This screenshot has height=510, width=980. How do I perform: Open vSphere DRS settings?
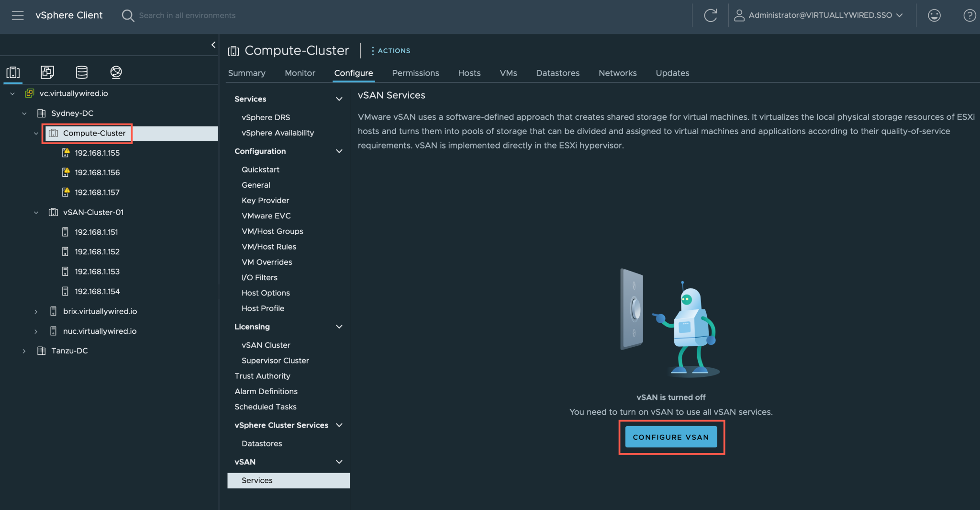click(x=266, y=117)
